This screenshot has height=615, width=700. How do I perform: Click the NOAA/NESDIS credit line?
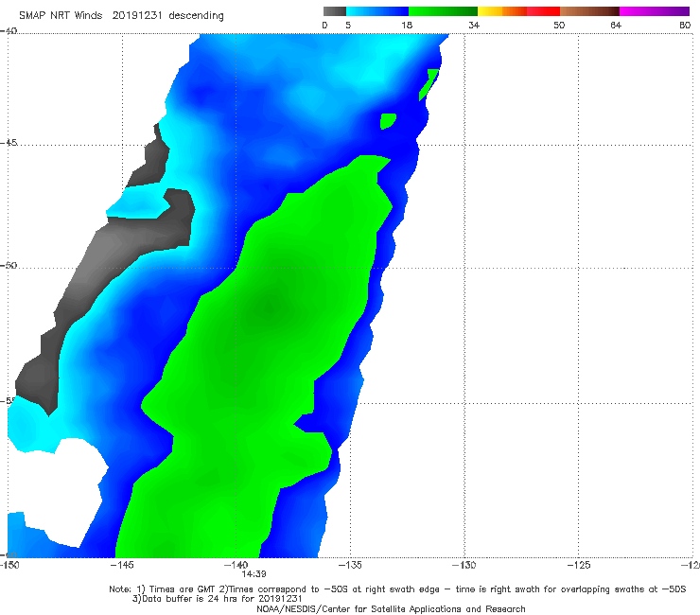pyautogui.click(x=391, y=609)
